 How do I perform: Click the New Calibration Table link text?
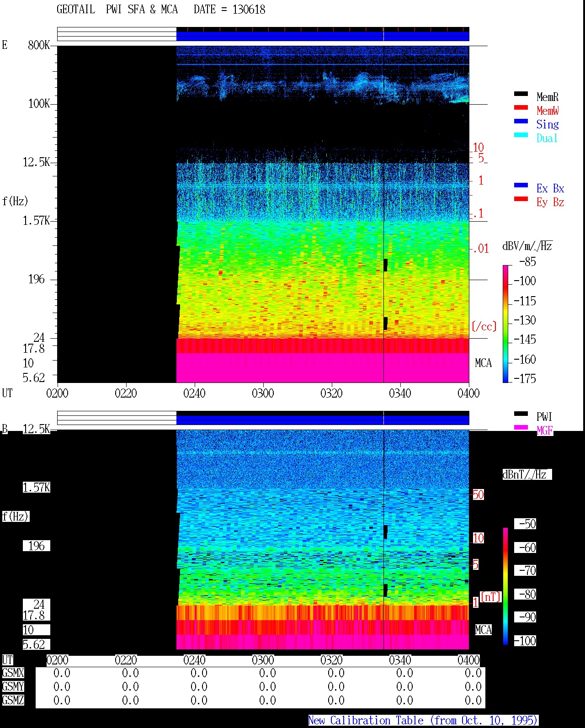(423, 720)
